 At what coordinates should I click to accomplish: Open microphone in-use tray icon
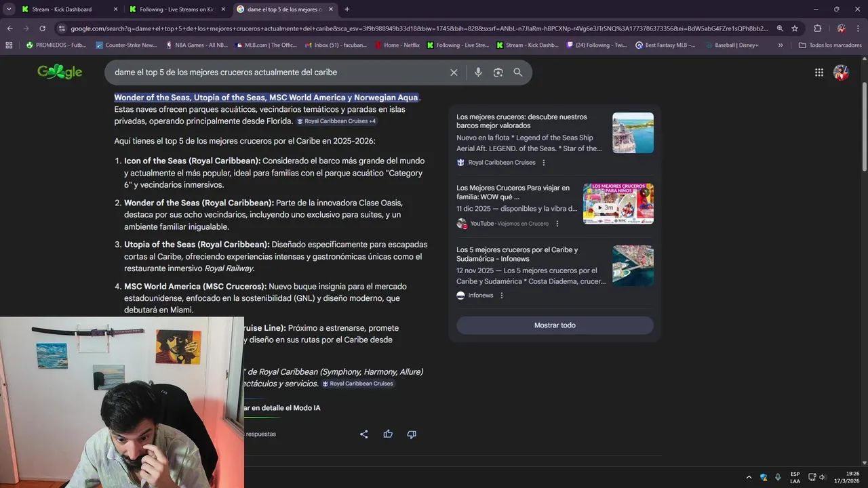778,477
